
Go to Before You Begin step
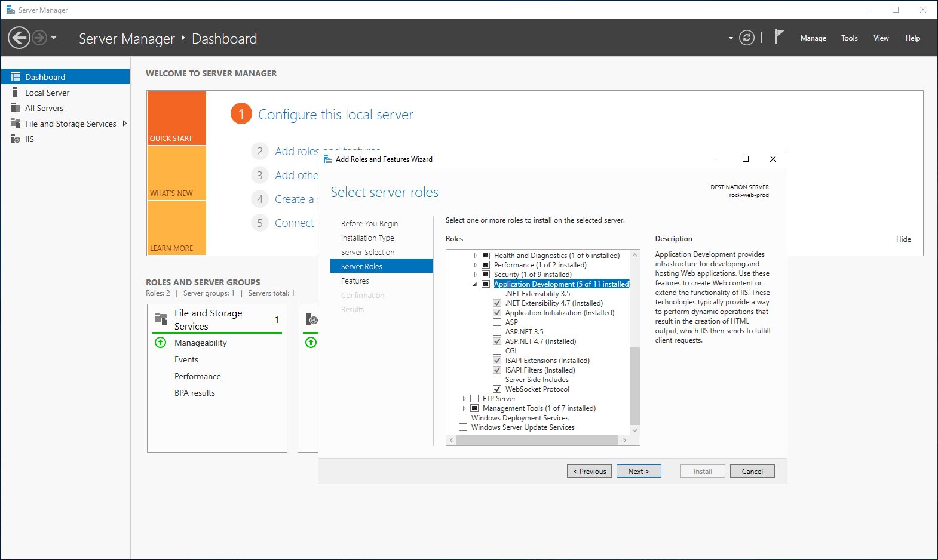click(369, 224)
